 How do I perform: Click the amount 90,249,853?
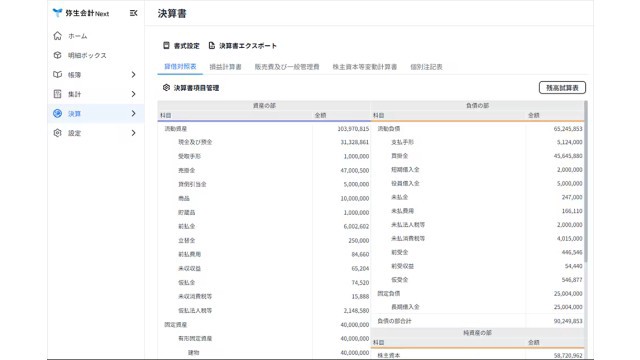(x=568, y=321)
